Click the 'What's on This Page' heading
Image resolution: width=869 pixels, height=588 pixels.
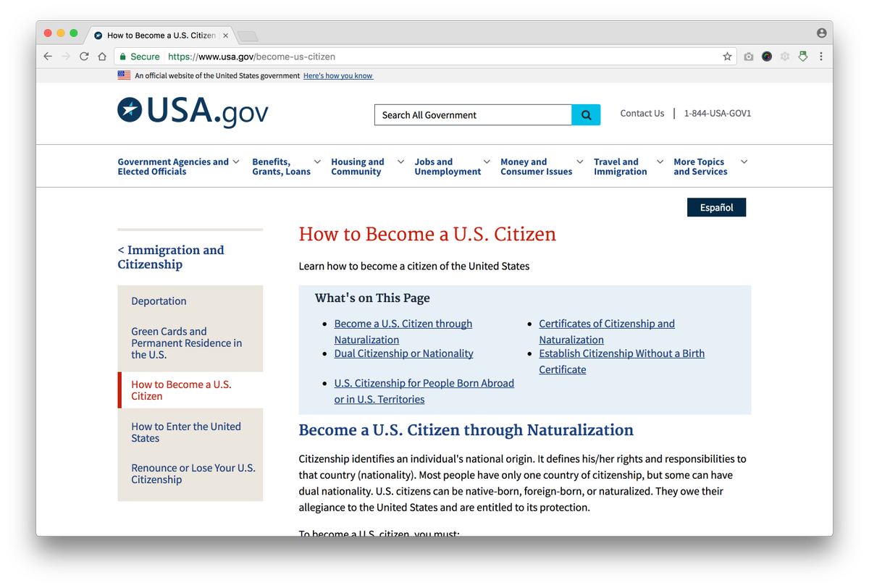click(372, 298)
